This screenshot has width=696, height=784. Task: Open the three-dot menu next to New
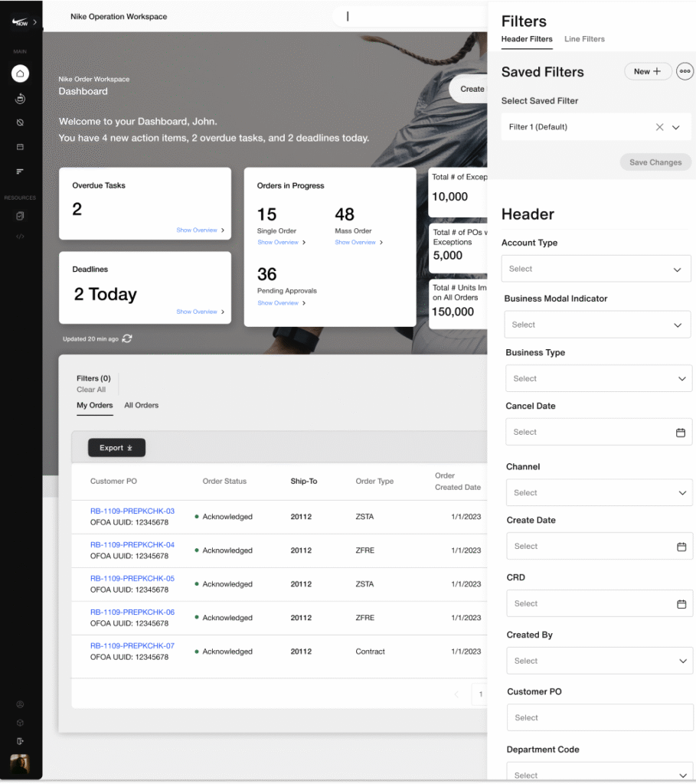685,71
